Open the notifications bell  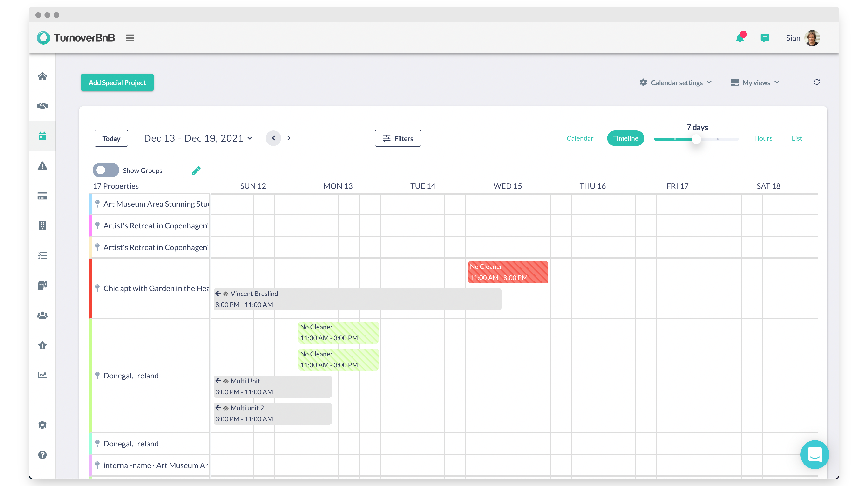click(x=740, y=38)
